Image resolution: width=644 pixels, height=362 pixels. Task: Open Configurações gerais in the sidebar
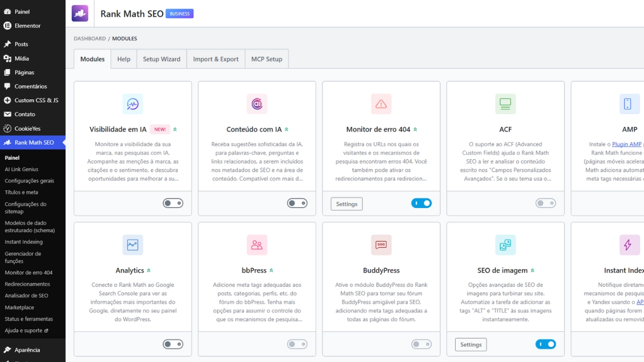(30, 181)
